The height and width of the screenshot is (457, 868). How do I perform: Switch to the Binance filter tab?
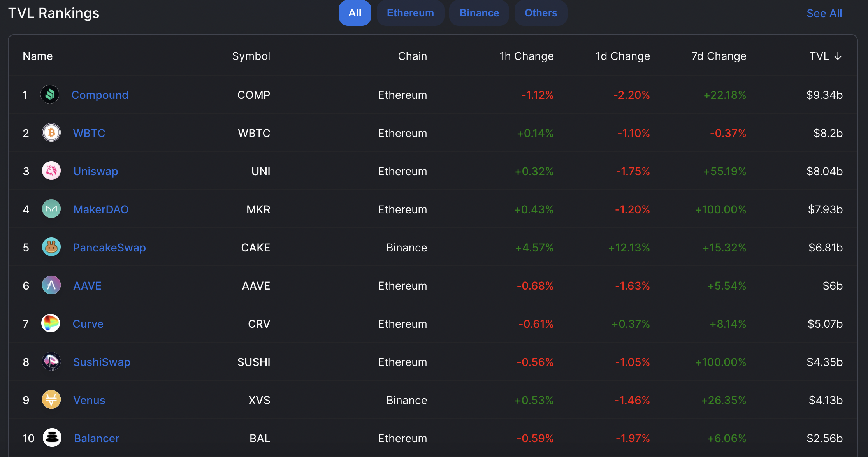[479, 13]
